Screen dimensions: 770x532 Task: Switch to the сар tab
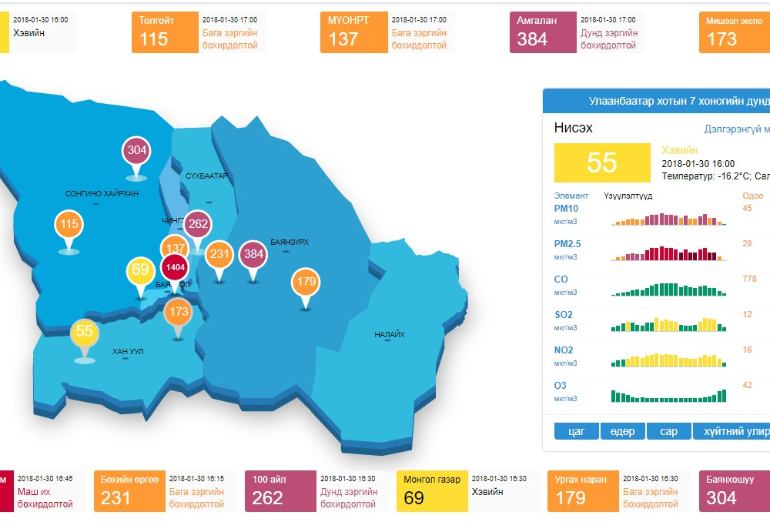click(669, 431)
